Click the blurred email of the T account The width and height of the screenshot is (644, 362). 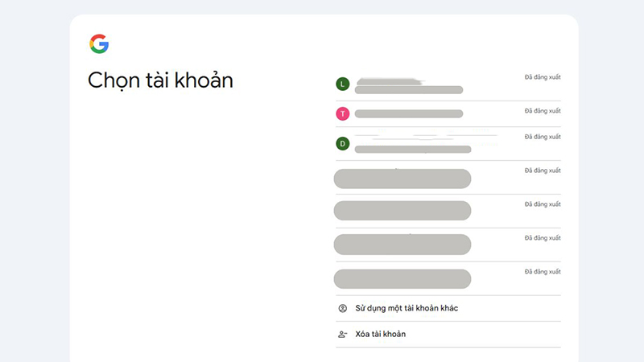(408, 114)
